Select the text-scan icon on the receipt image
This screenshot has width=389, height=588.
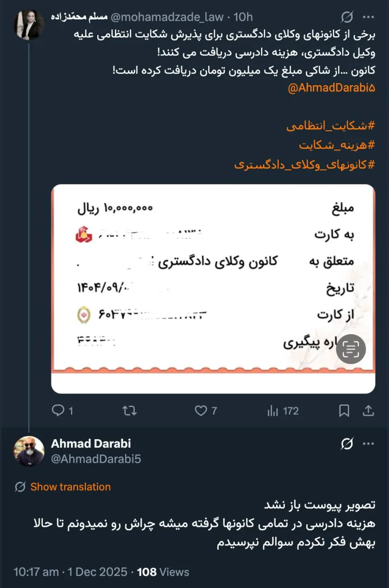(351, 349)
